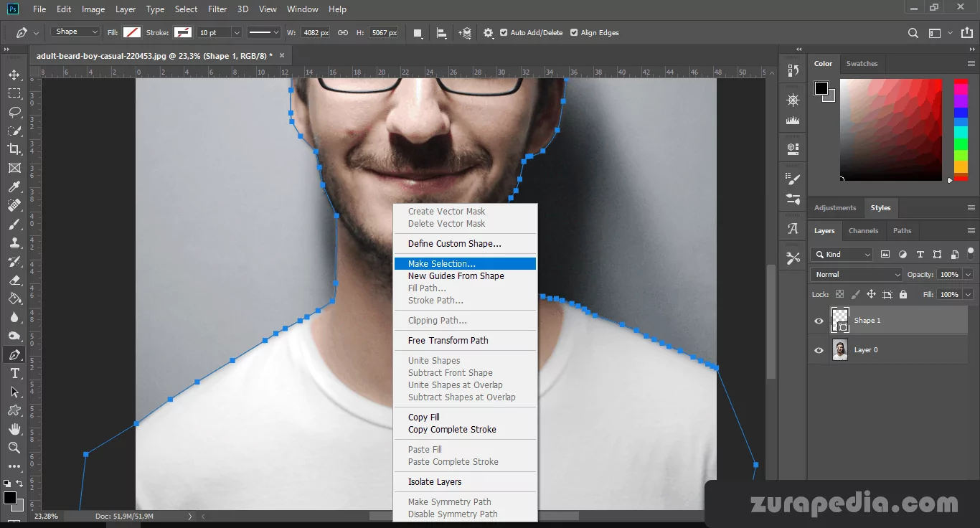
Task: Select the Lasso tool
Action: (x=14, y=112)
